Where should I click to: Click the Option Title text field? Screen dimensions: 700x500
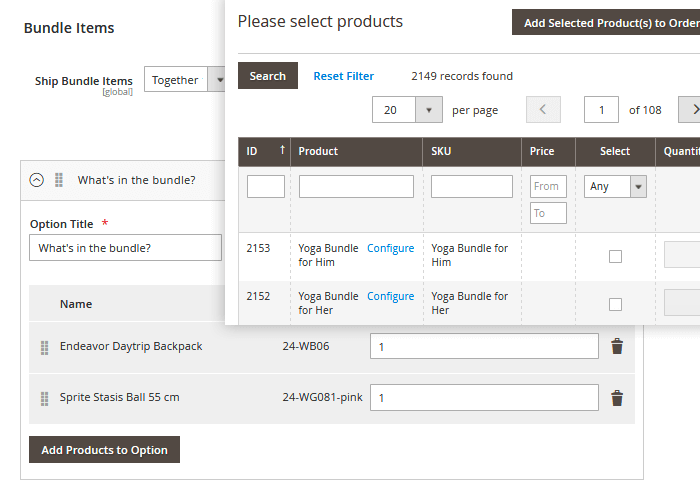125,248
